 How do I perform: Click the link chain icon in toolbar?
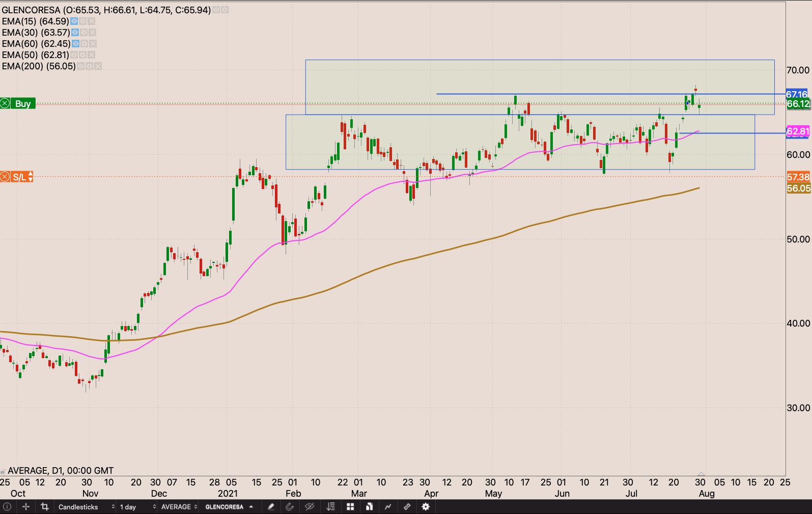pyautogui.click(x=407, y=507)
